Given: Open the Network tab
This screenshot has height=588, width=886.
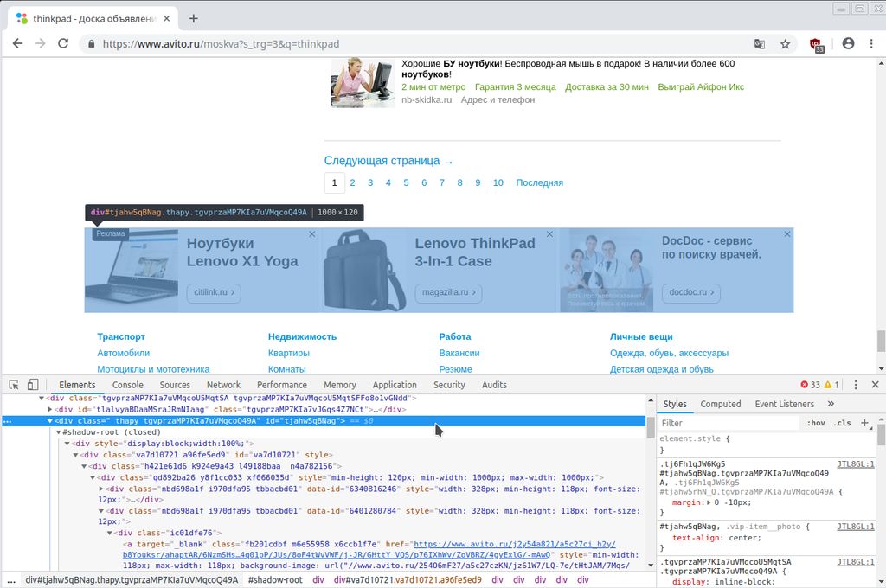Looking at the screenshot, I should tap(223, 385).
